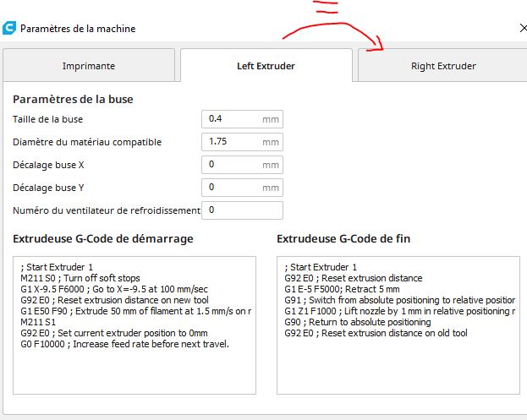Switch to the Imprimante tab
Image resolution: width=527 pixels, height=420 pixels.
[x=89, y=66]
